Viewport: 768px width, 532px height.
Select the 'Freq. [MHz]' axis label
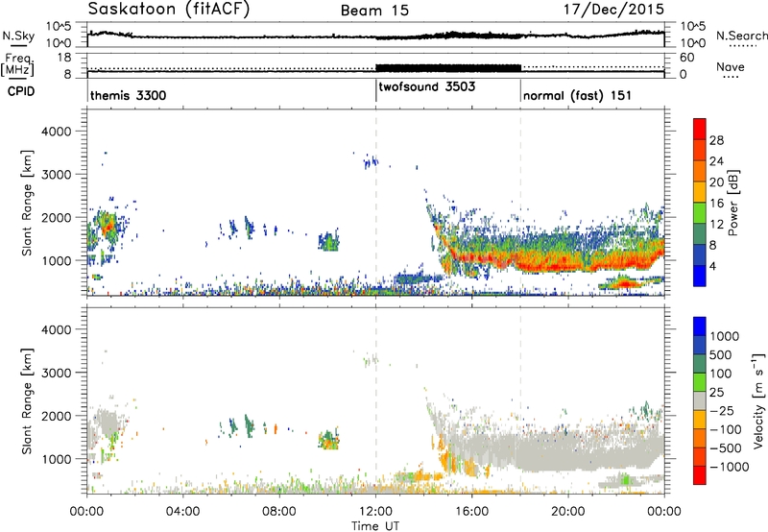coord(17,64)
